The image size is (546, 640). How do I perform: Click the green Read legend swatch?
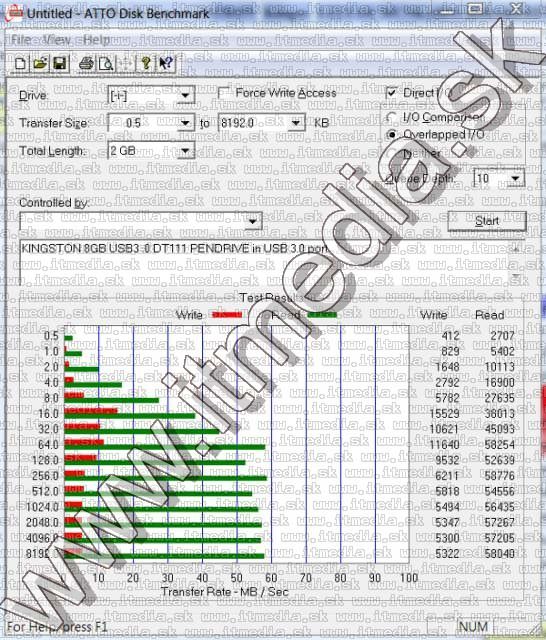[322, 315]
